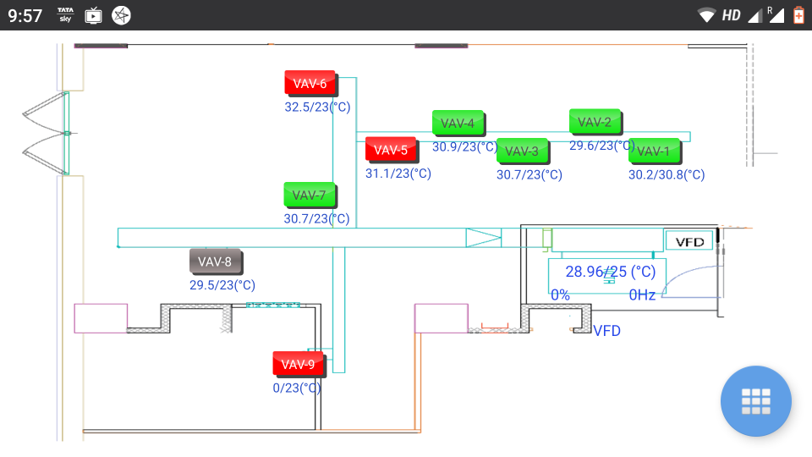Click the 32.5/23(°C) reading
The height and width of the screenshot is (457, 812).
point(317,107)
